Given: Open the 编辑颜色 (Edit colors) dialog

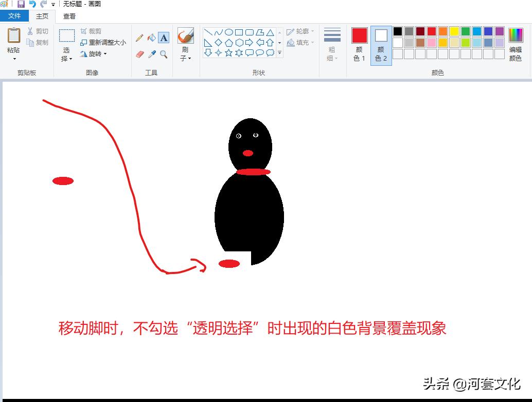Looking at the screenshot, I should pyautogui.click(x=516, y=44).
